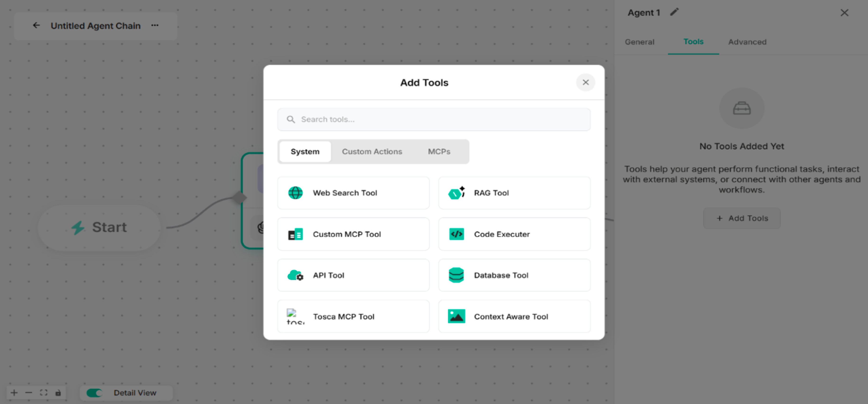Viewport: 868px width, 404px height.
Task: Select the Tosca MCP Tool
Action: [x=353, y=316]
